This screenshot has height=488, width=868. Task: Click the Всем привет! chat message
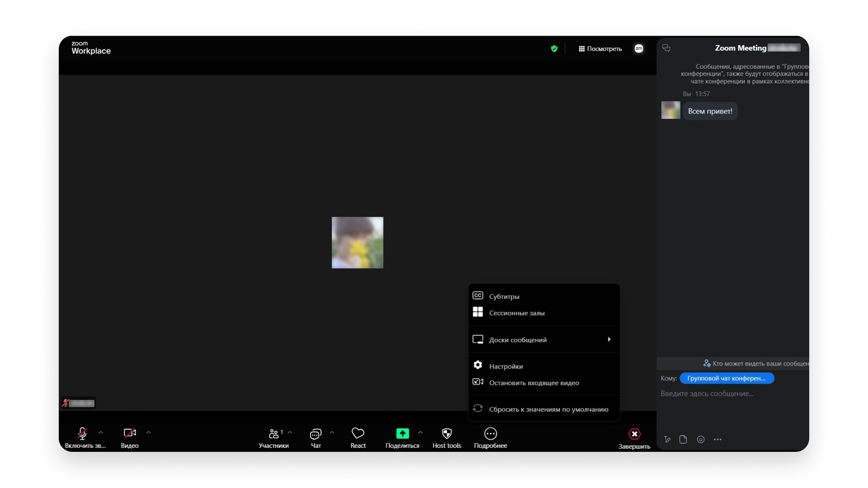710,111
